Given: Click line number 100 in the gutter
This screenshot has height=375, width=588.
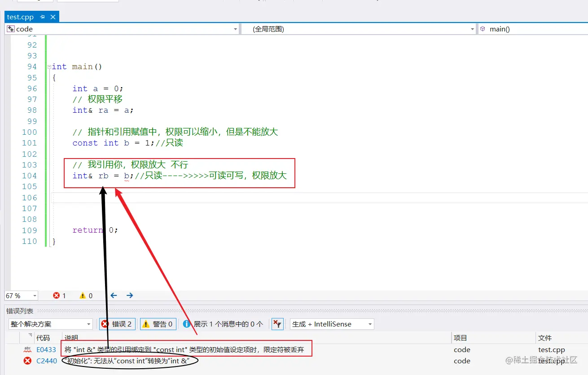Looking at the screenshot, I should 30,132.
